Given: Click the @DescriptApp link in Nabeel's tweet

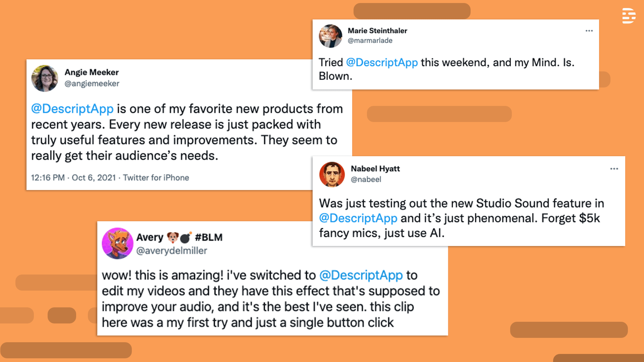Looking at the screenshot, I should [x=358, y=218].
